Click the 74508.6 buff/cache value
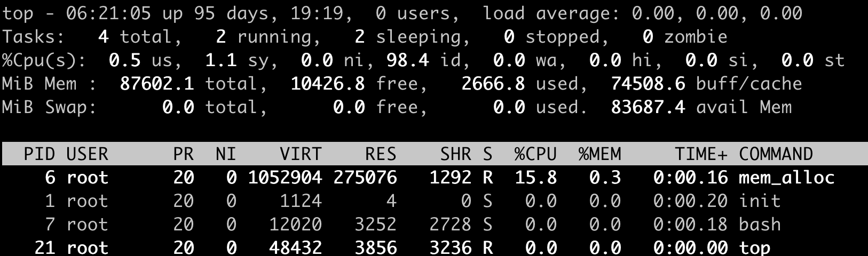 [648, 84]
